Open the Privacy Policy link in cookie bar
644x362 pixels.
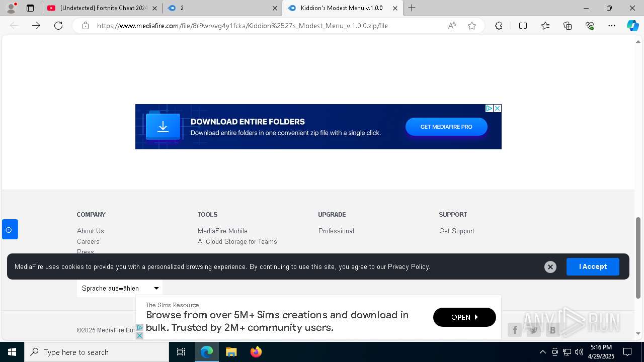(408, 266)
